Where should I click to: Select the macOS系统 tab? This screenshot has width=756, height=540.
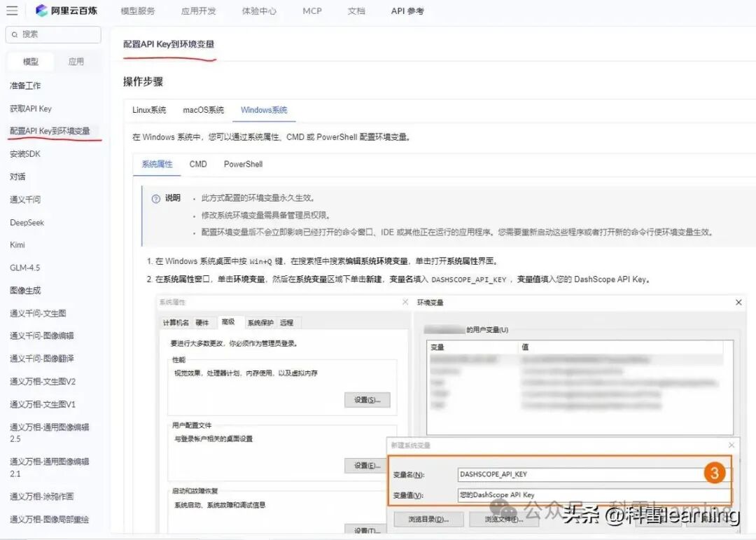[204, 110]
